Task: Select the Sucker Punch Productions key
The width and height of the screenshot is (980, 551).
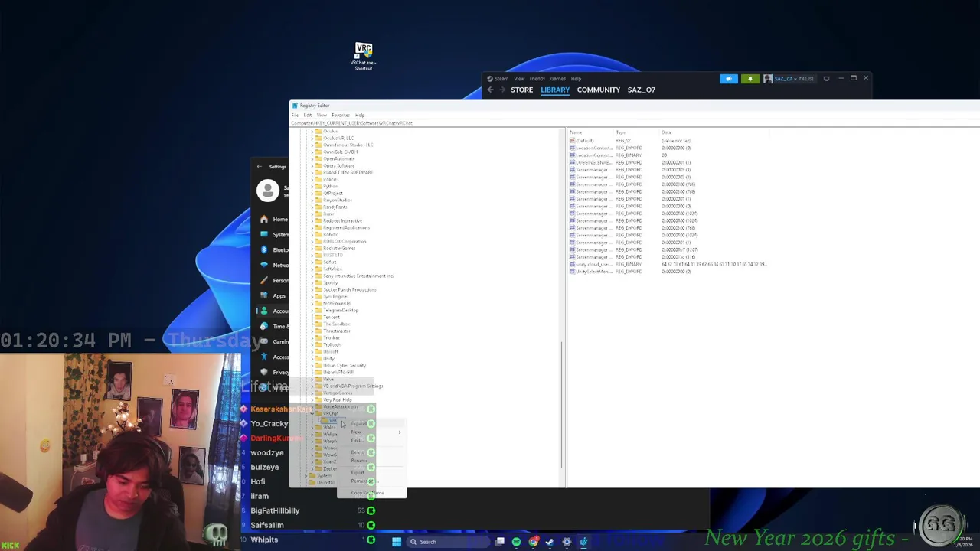Action: coord(350,289)
